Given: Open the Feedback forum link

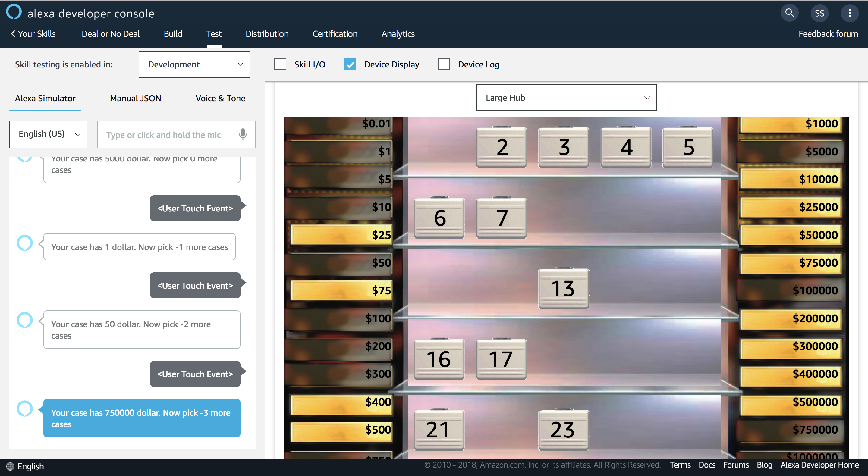Looking at the screenshot, I should click(x=828, y=34).
